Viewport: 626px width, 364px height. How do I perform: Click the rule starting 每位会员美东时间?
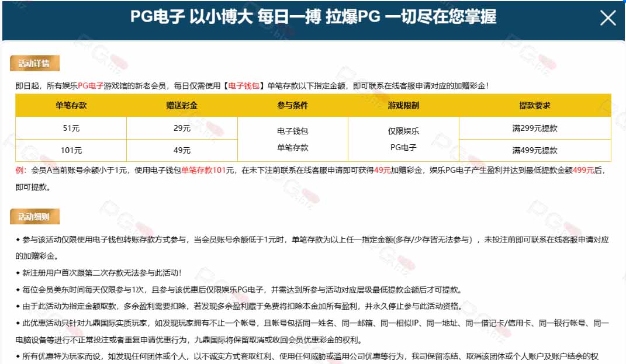[238, 289]
